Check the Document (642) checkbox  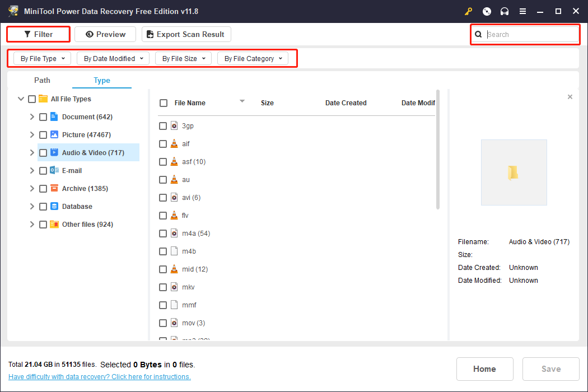click(43, 117)
